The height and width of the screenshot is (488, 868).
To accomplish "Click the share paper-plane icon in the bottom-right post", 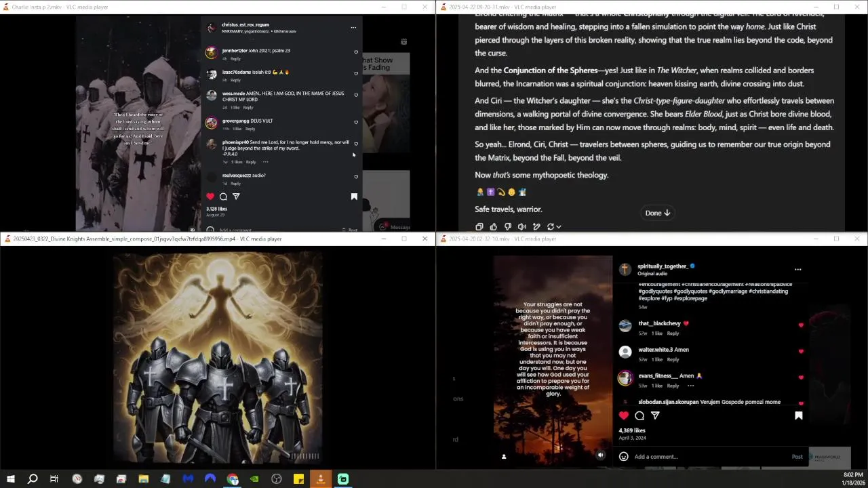I will click(x=655, y=415).
